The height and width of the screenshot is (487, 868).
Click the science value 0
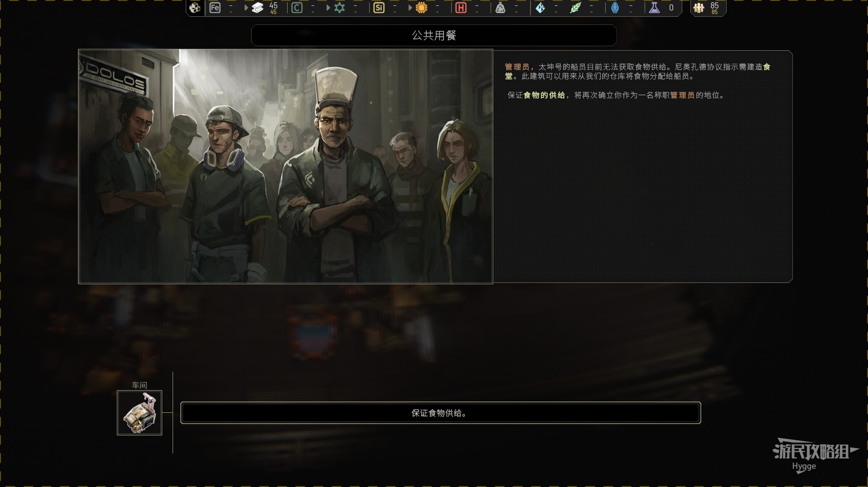671,8
